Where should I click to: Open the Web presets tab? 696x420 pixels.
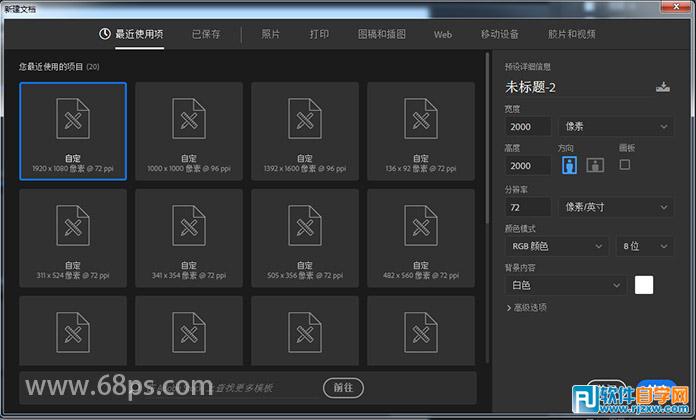click(x=443, y=34)
